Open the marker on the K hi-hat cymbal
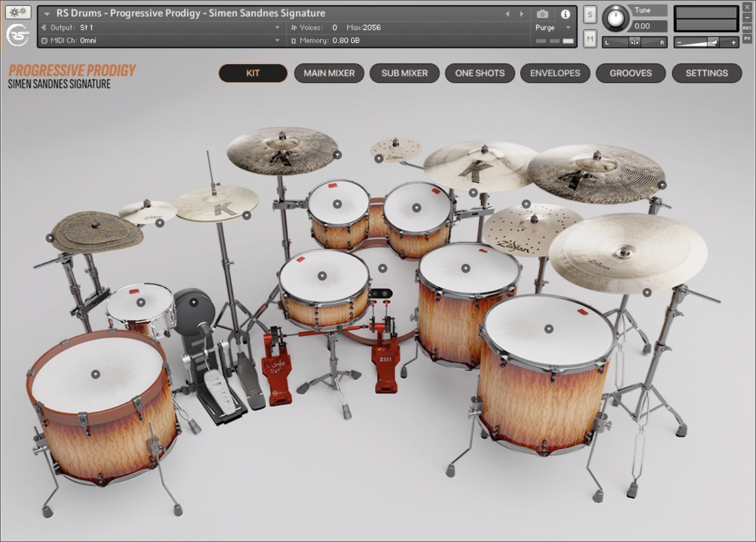Image resolution: width=756 pixels, height=542 pixels. [x=247, y=215]
